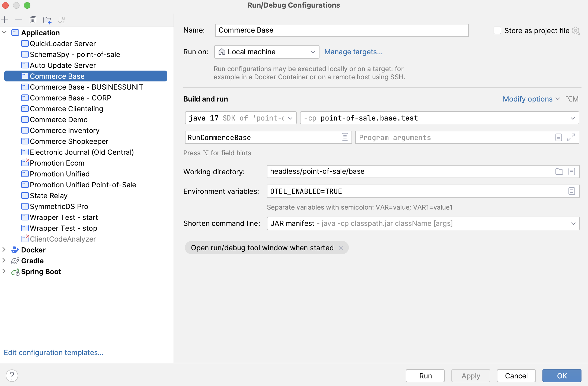Click the Run button
Viewport: 588px width, 386px height.
pyautogui.click(x=425, y=376)
